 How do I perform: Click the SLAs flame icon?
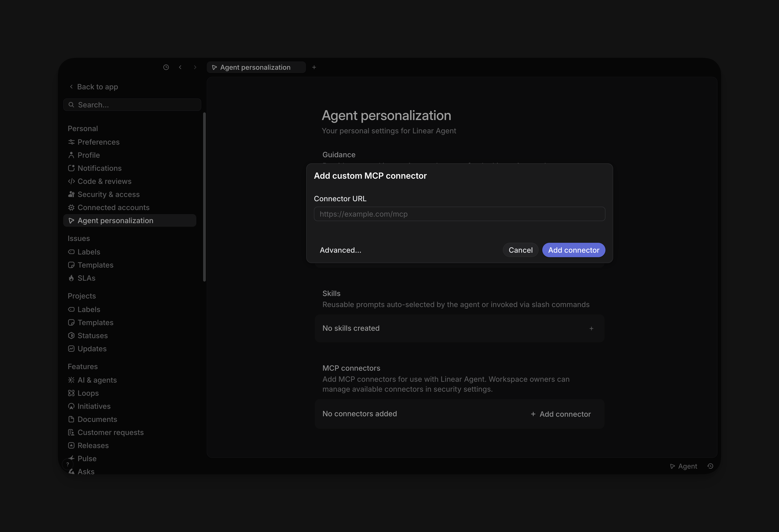coord(71,278)
